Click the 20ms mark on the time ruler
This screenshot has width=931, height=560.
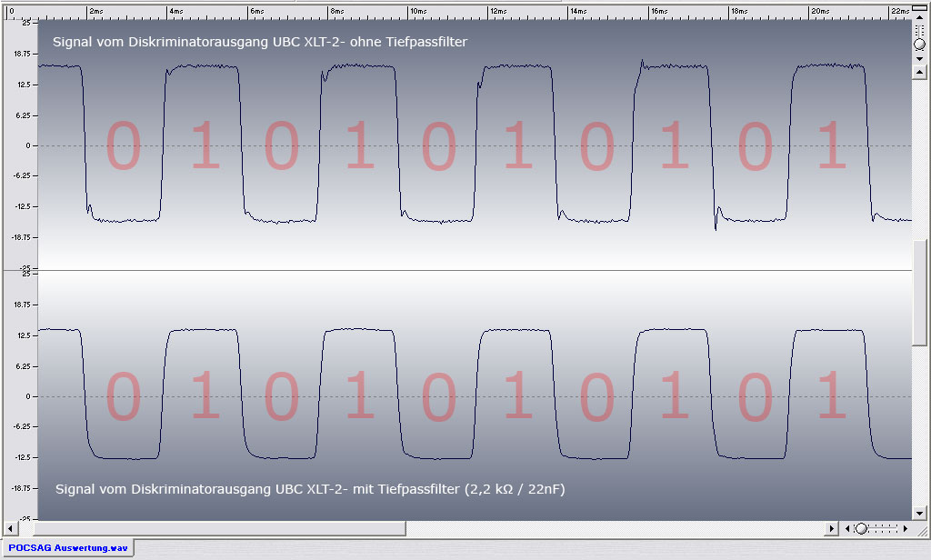coord(820,12)
